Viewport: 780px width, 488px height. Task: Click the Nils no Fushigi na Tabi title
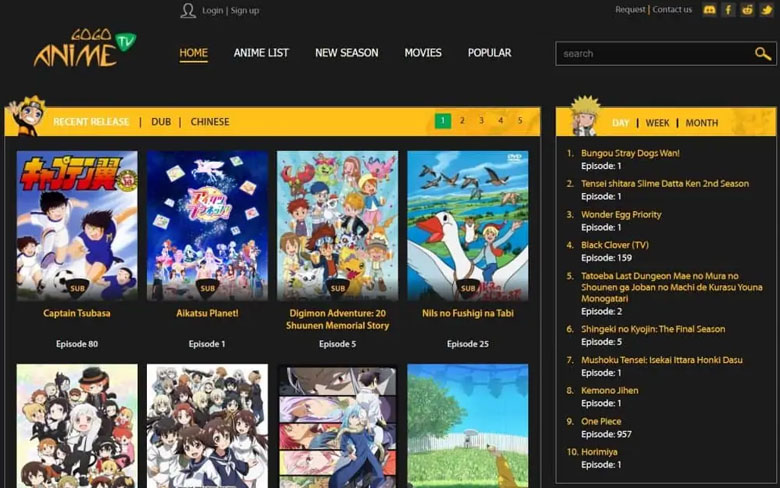tap(468, 313)
